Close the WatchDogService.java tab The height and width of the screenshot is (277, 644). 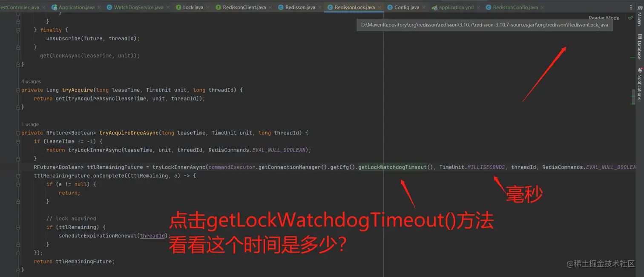pyautogui.click(x=168, y=8)
